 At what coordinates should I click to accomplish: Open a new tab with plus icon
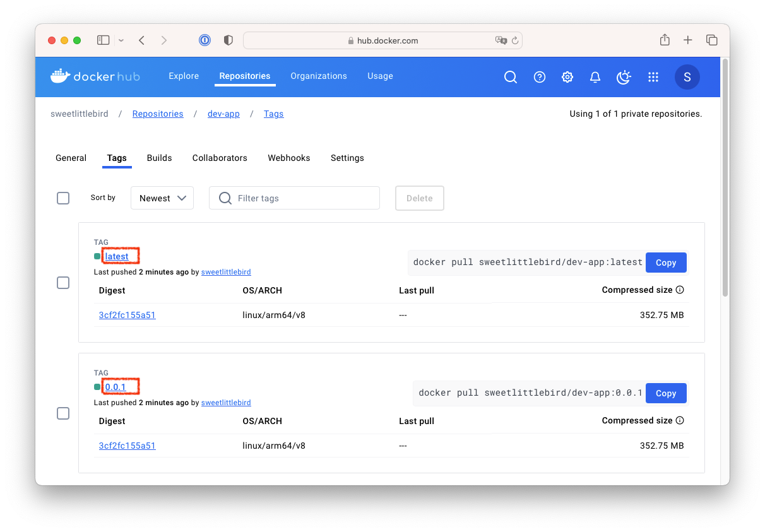point(688,40)
